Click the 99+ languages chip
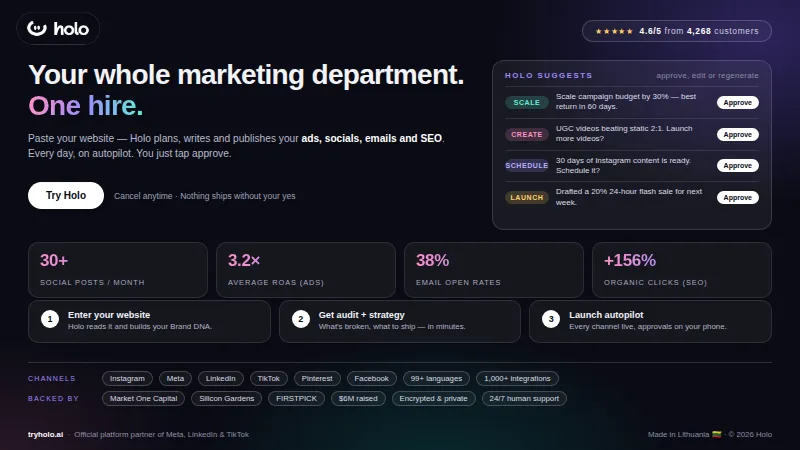Image resolution: width=800 pixels, height=450 pixels. 436,379
